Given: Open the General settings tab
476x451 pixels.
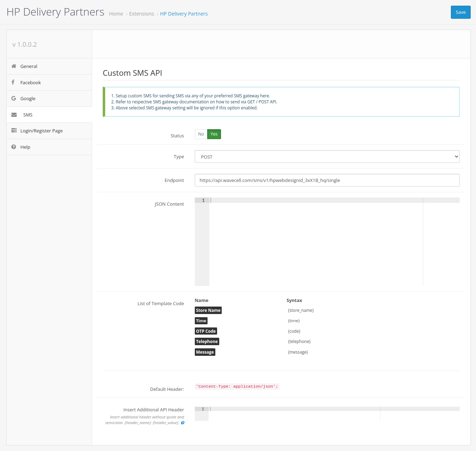Looking at the screenshot, I should 29,66.
